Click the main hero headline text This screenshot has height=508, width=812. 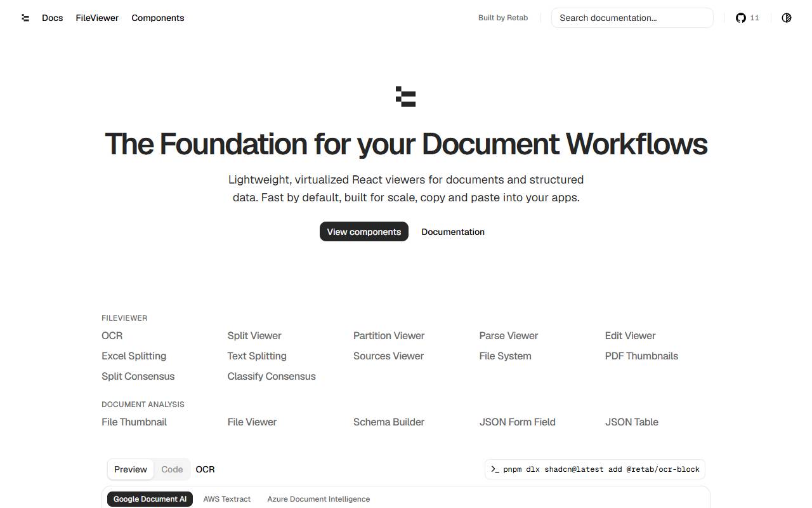point(406,144)
